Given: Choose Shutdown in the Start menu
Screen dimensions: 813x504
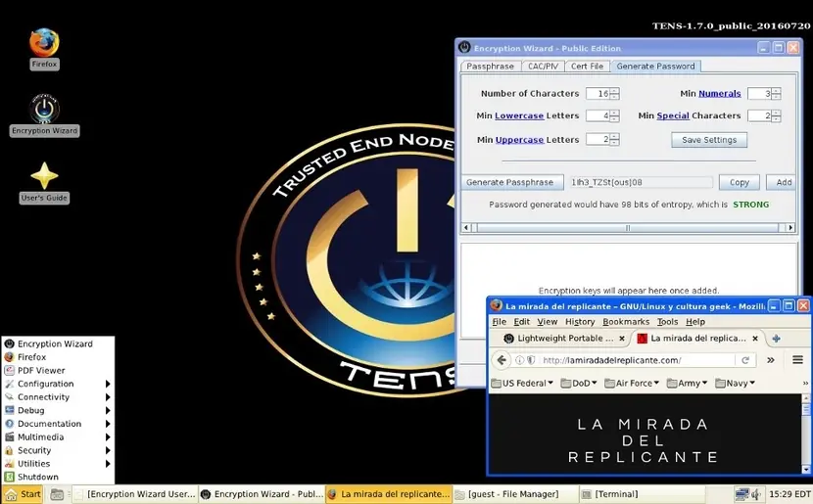Looking at the screenshot, I should click(57, 477).
